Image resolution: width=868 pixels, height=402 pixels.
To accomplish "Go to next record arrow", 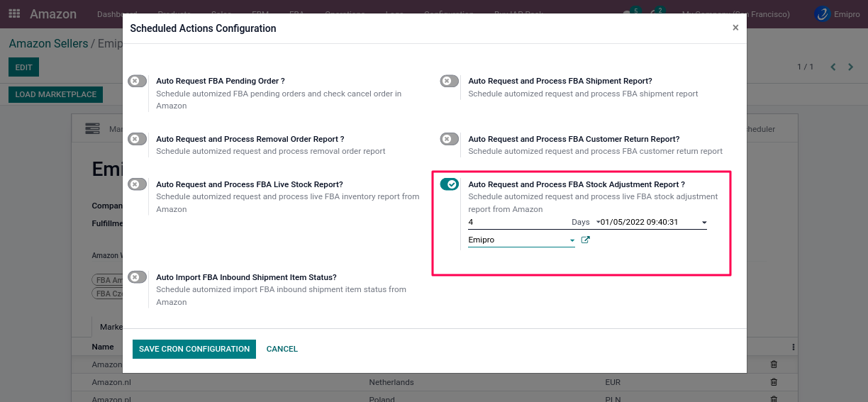I will tap(850, 67).
